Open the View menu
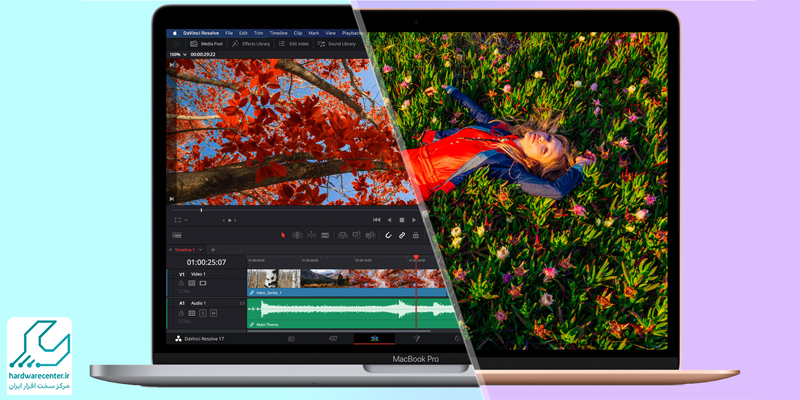The height and width of the screenshot is (400, 800). 331,33
